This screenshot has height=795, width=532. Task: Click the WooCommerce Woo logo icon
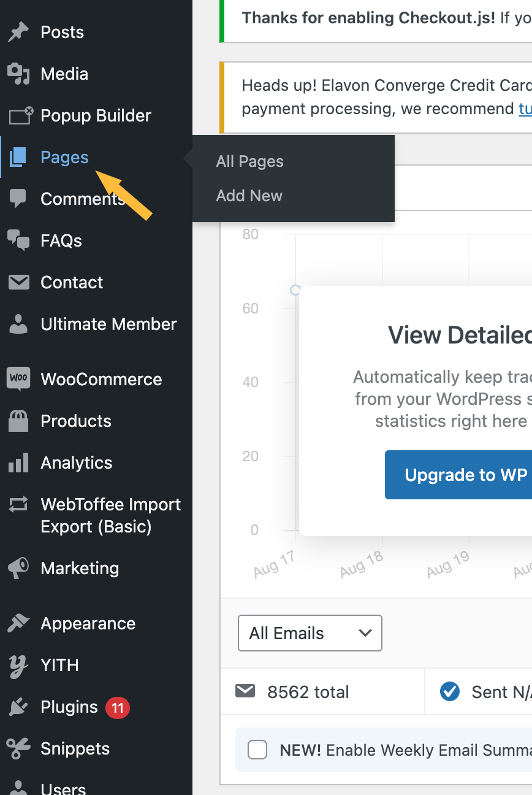tap(18, 378)
